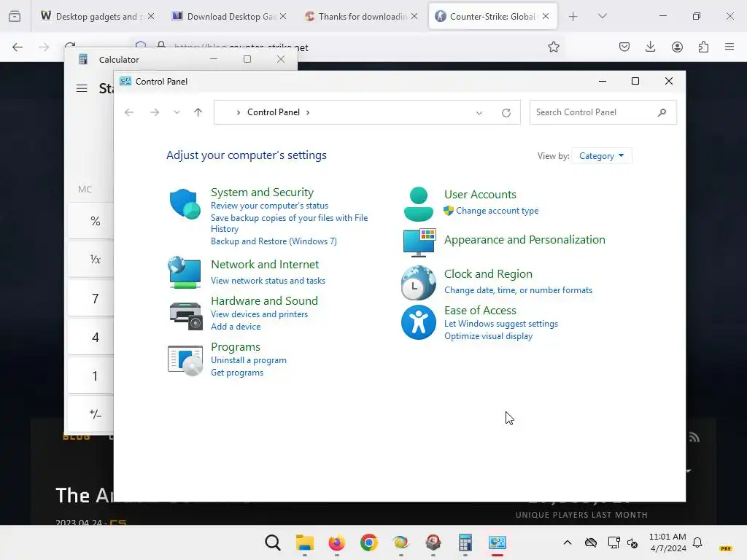747x560 pixels.
Task: Open the clock and date in taskbar
Action: tap(667, 542)
